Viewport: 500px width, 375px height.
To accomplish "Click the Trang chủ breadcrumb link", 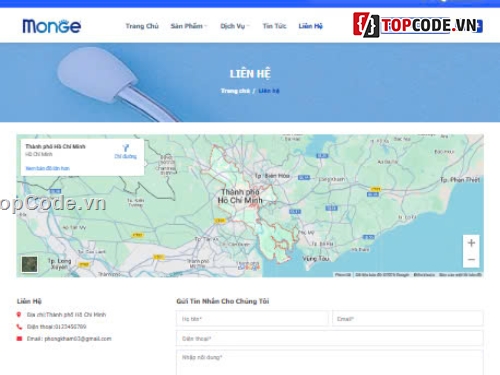I will (x=235, y=91).
